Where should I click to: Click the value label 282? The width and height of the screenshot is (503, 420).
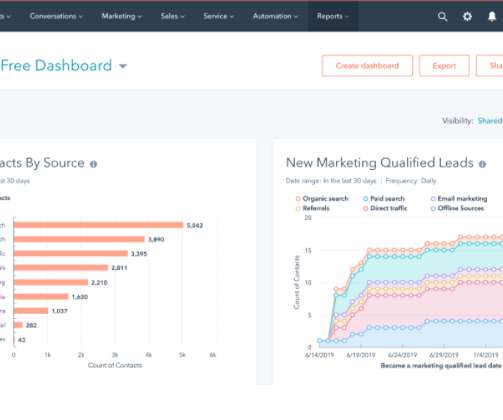click(31, 325)
